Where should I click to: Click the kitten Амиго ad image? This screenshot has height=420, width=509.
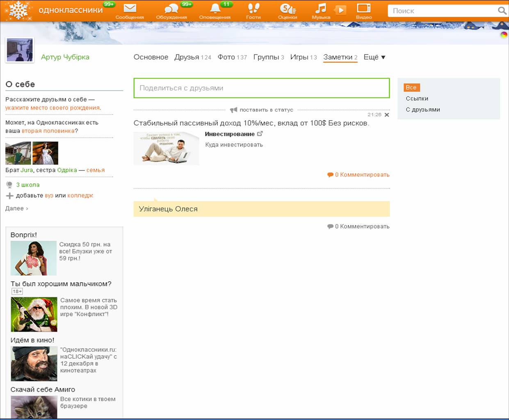click(34, 407)
